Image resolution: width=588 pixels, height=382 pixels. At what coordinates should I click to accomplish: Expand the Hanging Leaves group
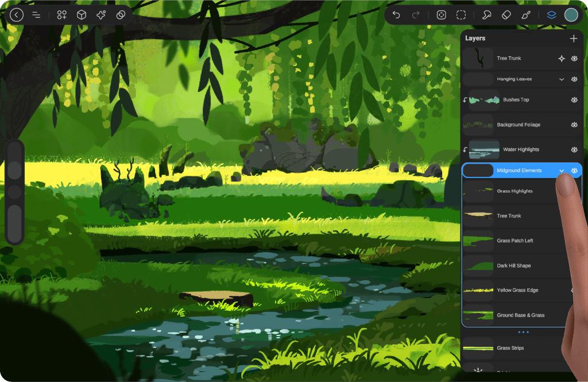click(562, 79)
